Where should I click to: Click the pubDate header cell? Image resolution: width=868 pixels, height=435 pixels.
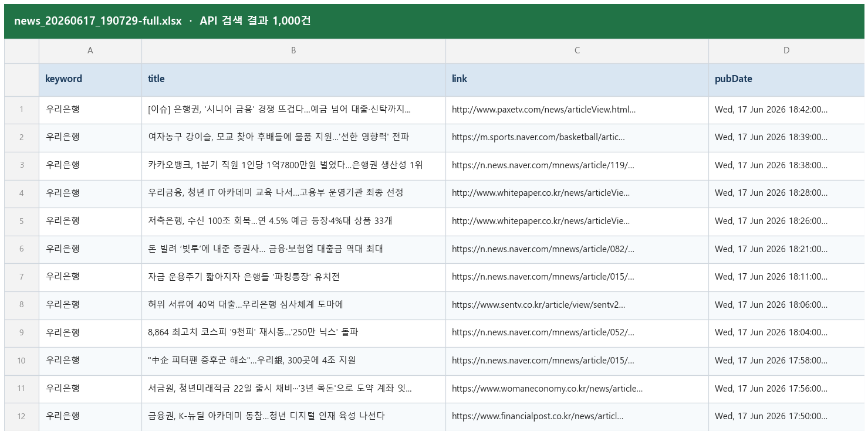[786, 80]
